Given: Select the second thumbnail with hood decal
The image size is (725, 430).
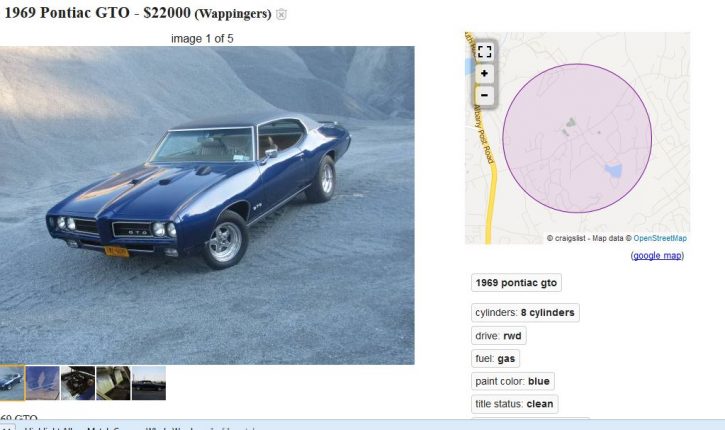Looking at the screenshot, I should [43, 383].
